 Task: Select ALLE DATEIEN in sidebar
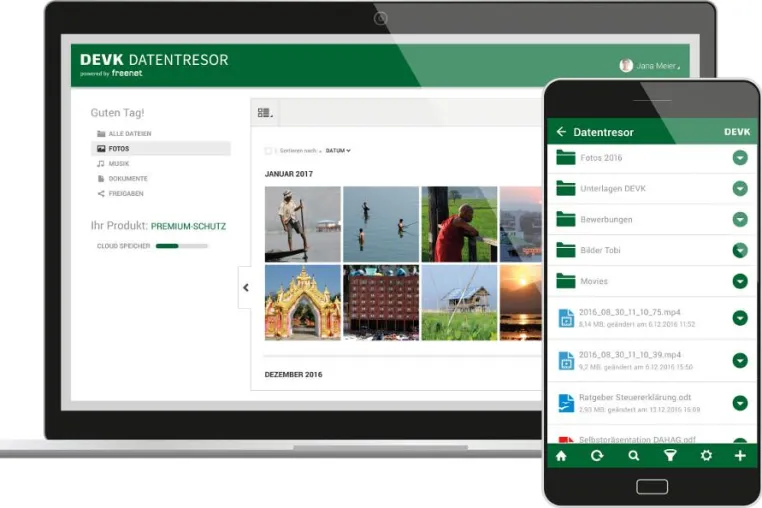click(x=160, y=133)
